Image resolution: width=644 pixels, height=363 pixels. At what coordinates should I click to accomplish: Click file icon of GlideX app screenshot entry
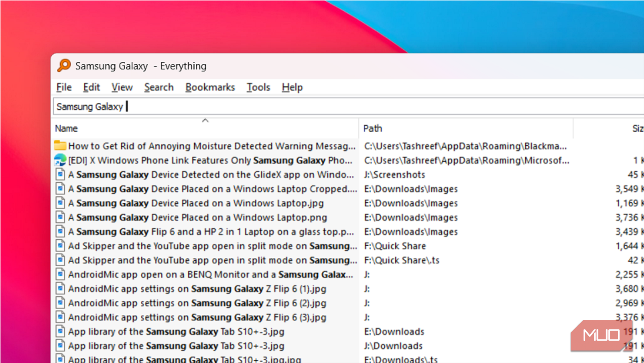[x=60, y=174]
